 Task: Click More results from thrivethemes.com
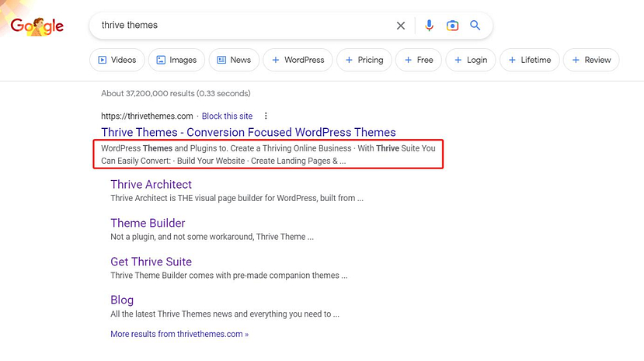pyautogui.click(x=179, y=334)
